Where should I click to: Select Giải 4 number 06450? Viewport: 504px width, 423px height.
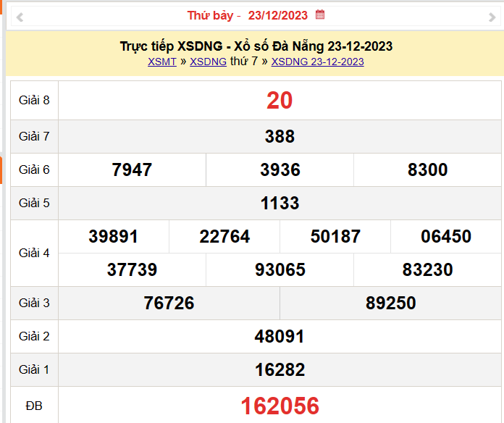446,237
